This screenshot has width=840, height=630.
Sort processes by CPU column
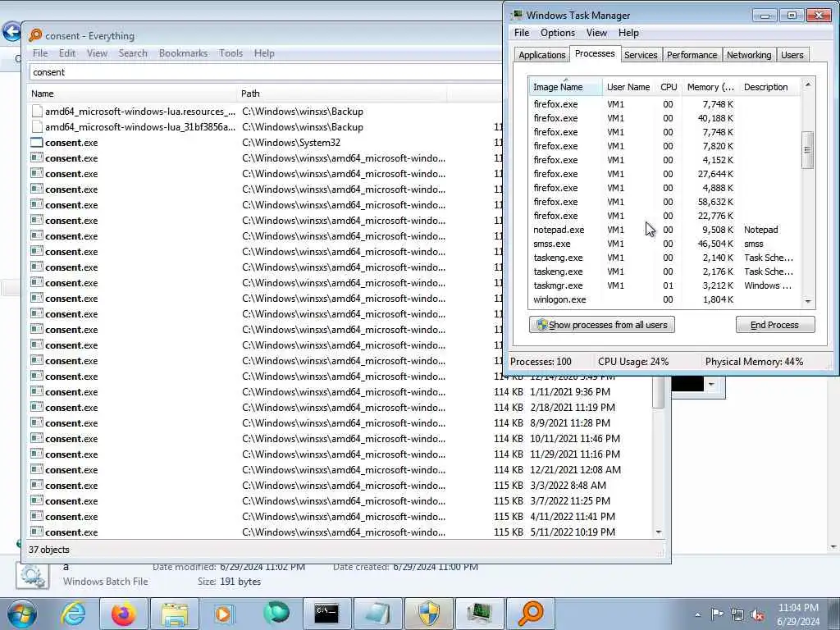pos(669,87)
